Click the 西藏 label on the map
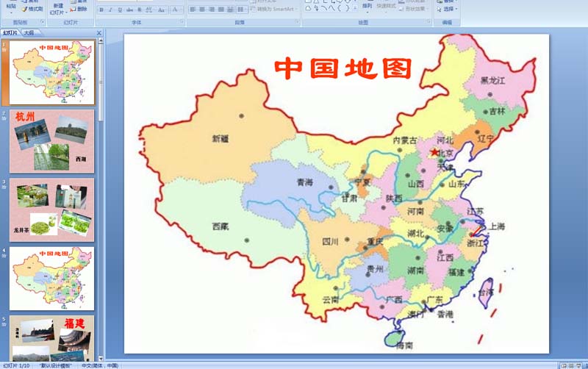Image resolution: width=588 pixels, height=369 pixels. [x=220, y=226]
